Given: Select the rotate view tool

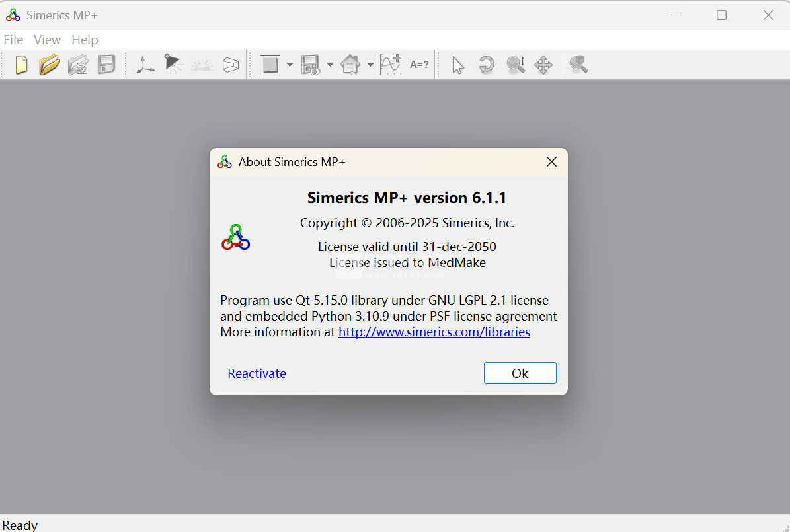Looking at the screenshot, I should coord(487,65).
